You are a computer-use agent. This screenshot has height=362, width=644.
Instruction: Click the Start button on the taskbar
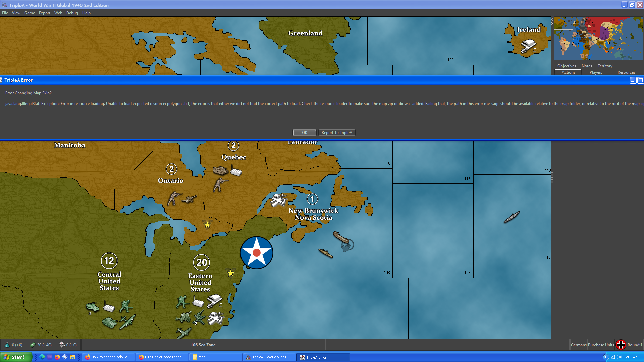point(16,357)
